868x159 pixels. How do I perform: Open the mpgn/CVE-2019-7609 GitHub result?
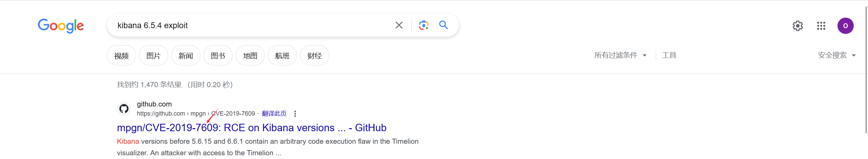pos(251,128)
